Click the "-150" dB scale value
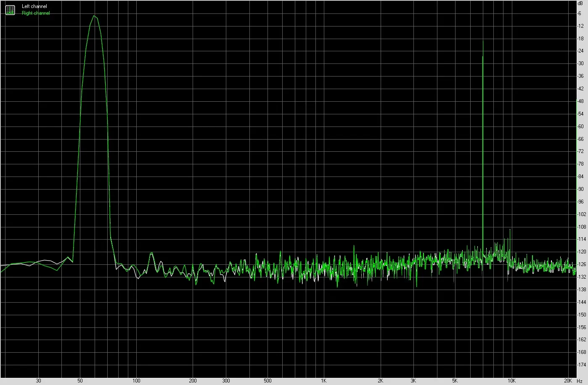This screenshot has width=588, height=385. point(582,315)
